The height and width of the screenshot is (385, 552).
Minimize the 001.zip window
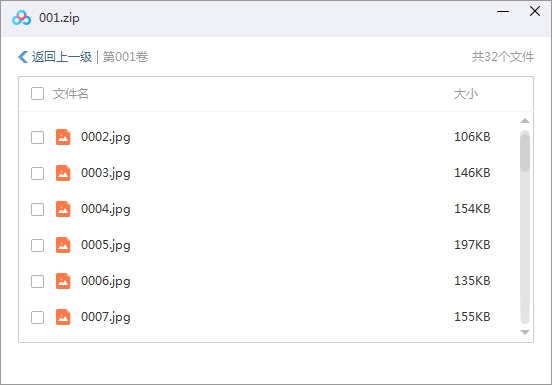point(503,12)
